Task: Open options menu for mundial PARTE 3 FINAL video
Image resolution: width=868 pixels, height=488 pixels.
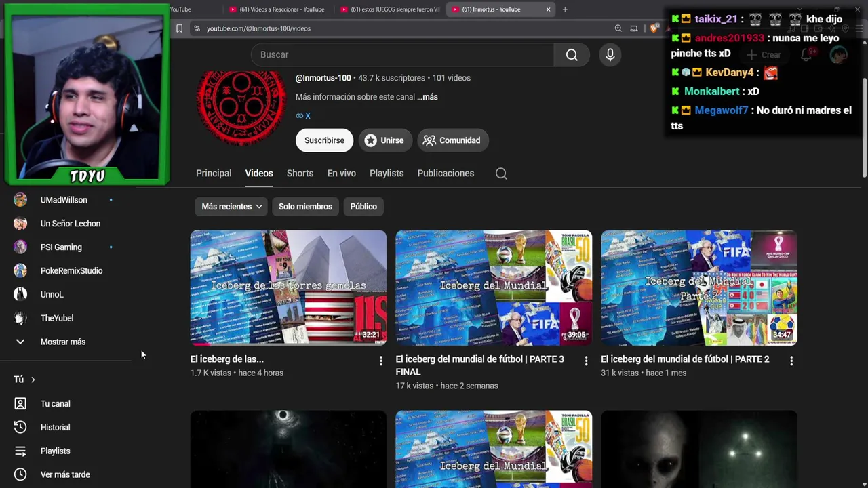Action: tap(586, 361)
